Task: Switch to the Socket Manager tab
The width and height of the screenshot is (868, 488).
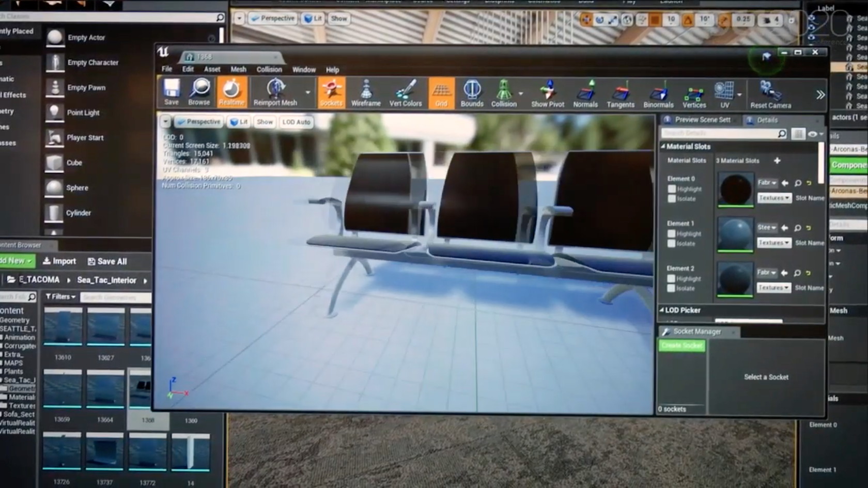Action: [697, 332]
